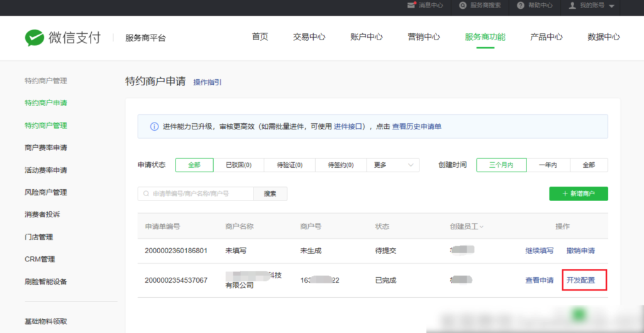This screenshot has height=333, width=644.
Task: Click the 我的账号 user icon
Action: (572, 6)
